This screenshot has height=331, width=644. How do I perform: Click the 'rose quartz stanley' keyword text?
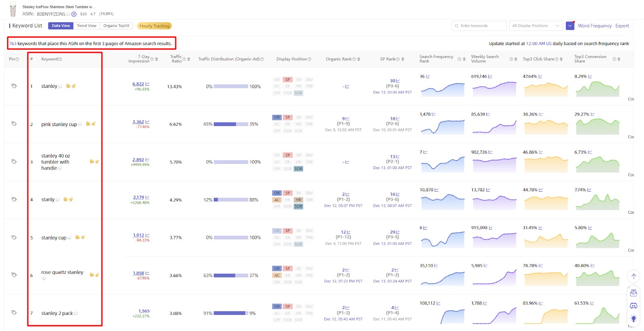tap(62, 272)
